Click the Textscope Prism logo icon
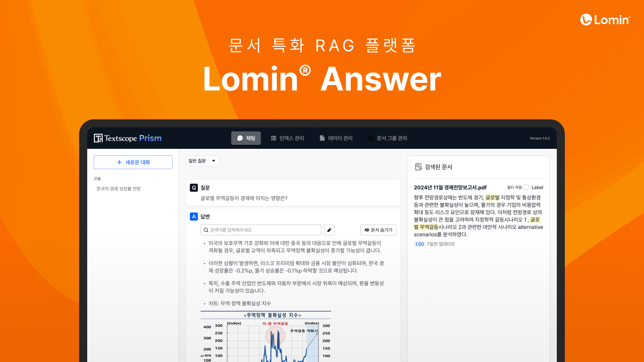Screen dimensions: 644x362 [x=98, y=138]
